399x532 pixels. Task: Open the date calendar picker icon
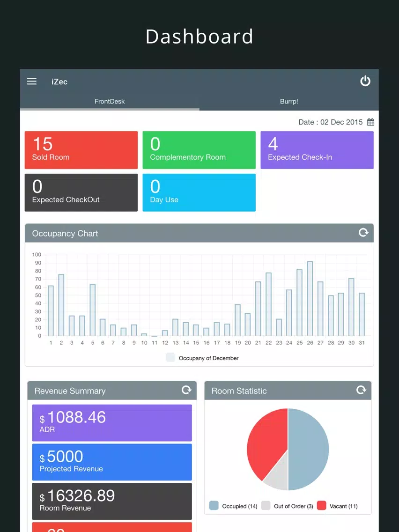[x=370, y=122]
